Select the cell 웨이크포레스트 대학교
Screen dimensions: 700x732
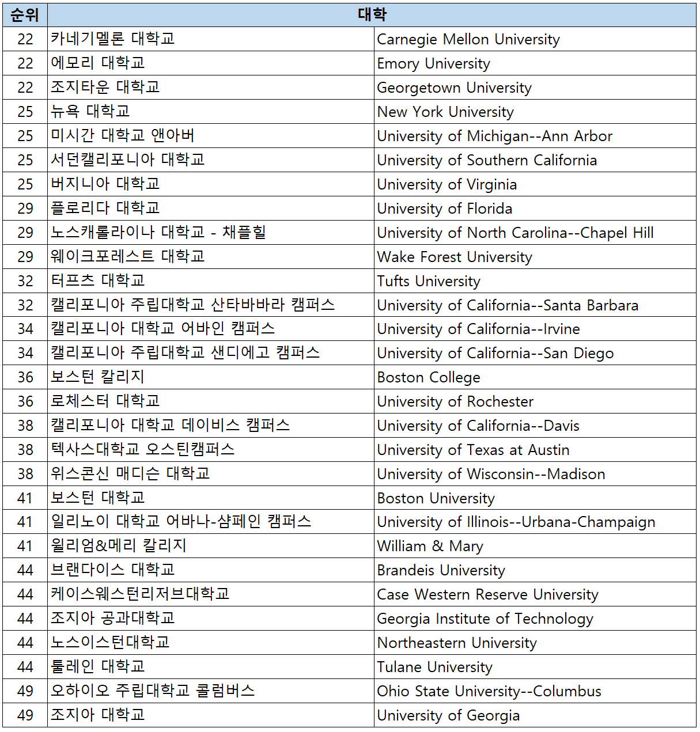point(211,257)
